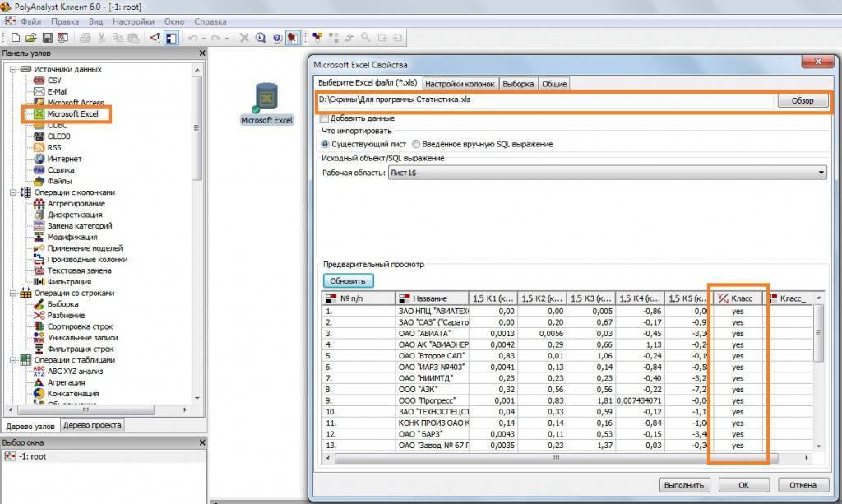Select the Существующий лист radio button
This screenshot has height=504, width=842.
click(x=325, y=144)
